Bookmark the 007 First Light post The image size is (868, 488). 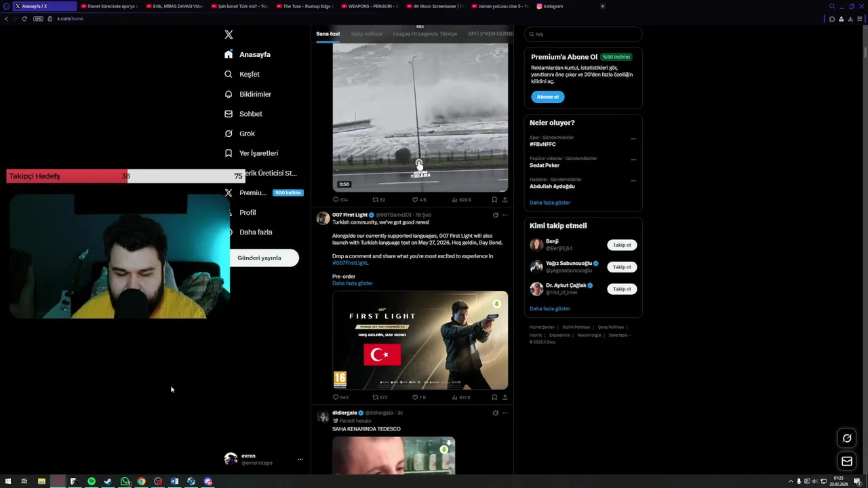pyautogui.click(x=494, y=397)
